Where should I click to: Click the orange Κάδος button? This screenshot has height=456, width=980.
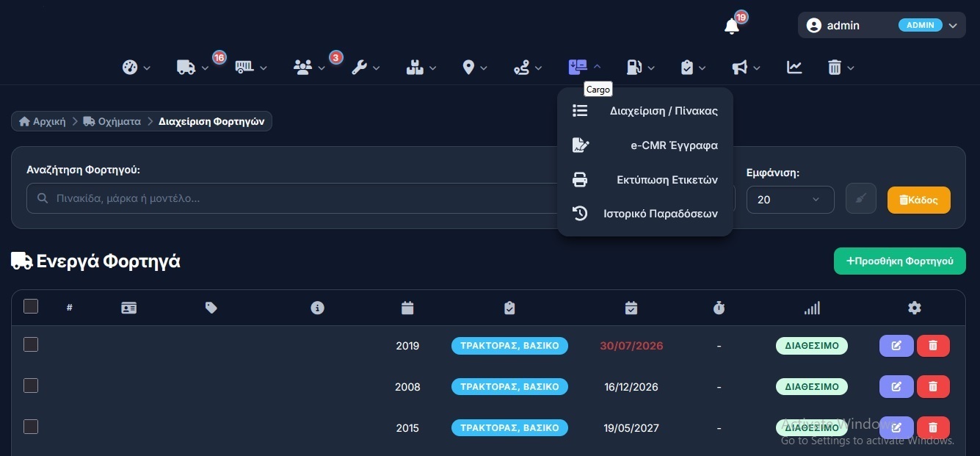pos(919,200)
